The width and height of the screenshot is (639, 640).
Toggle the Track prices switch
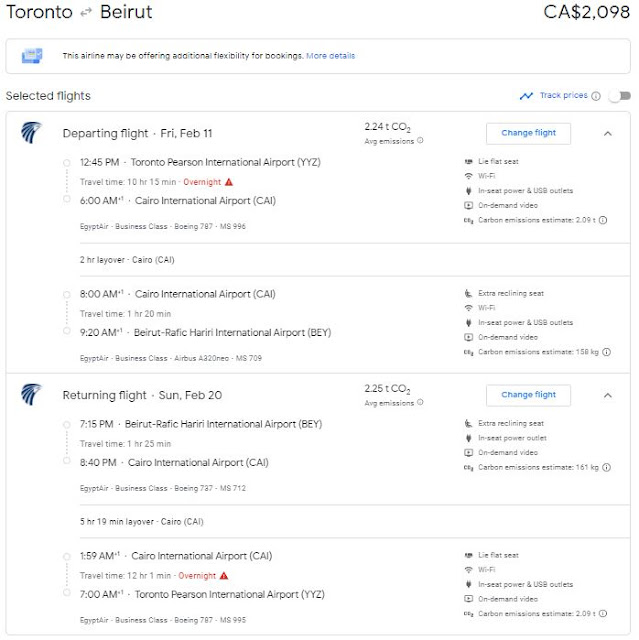(x=619, y=96)
